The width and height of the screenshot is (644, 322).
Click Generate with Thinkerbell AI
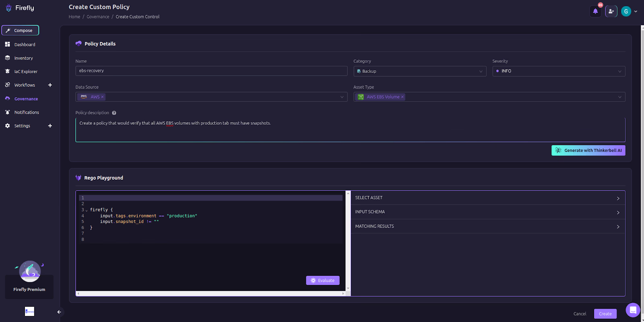588,150
